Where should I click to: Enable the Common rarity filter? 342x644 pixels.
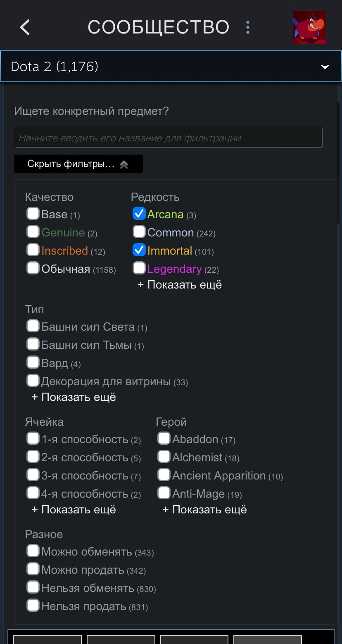(139, 231)
